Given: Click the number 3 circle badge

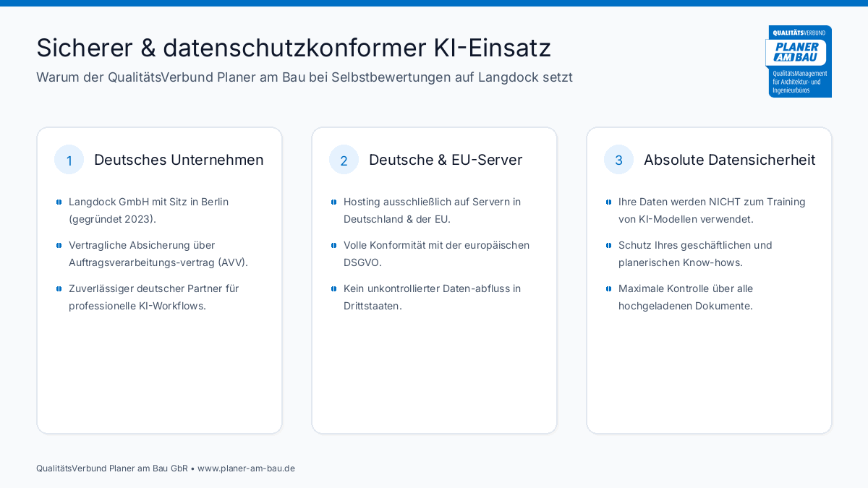Looking at the screenshot, I should [x=619, y=160].
